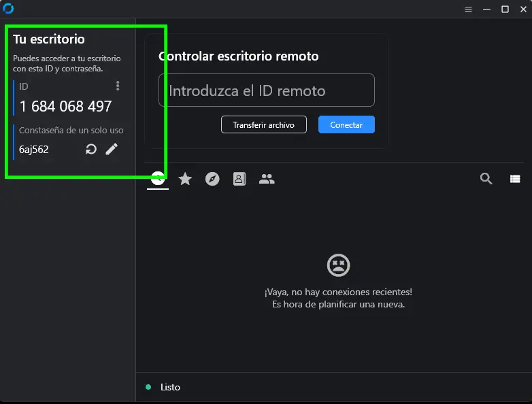Open the ID options three-dot menu
Image resolution: width=532 pixels, height=404 pixels.
pos(118,86)
